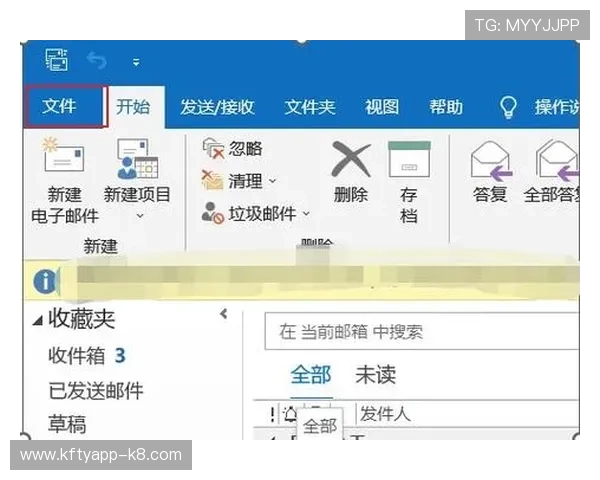
Task: Click the 新建电子邮件 envelope icon
Action: coord(63,156)
